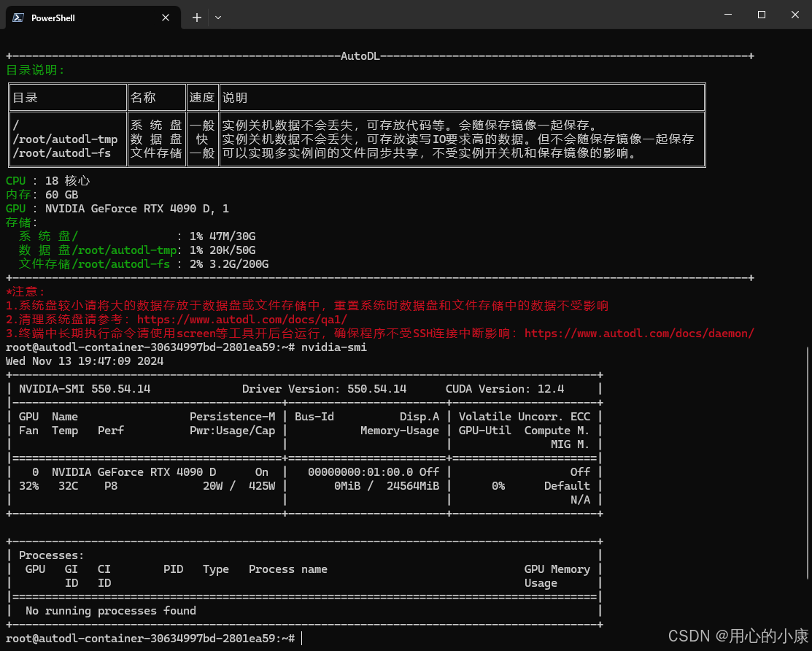Maximize the terminal window
This screenshot has width=812, height=651.
761,15
